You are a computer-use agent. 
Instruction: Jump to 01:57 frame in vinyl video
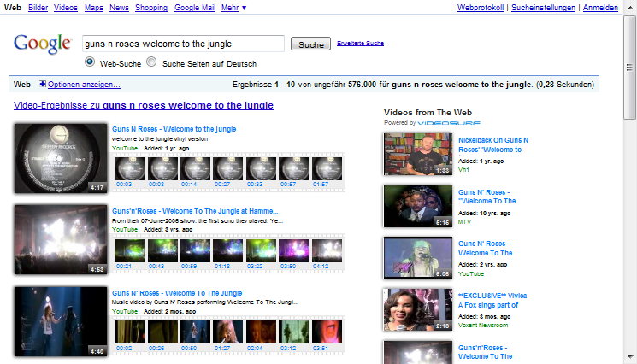pyautogui.click(x=327, y=169)
